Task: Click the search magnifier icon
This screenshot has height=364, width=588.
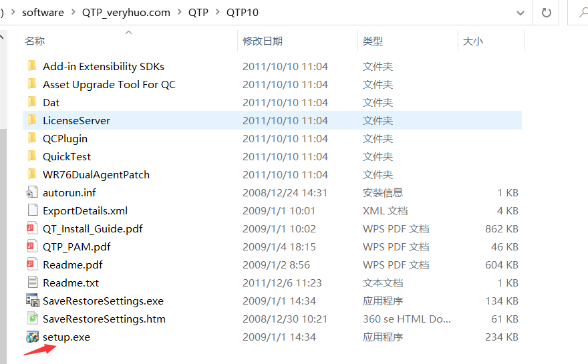Action: click(x=583, y=13)
